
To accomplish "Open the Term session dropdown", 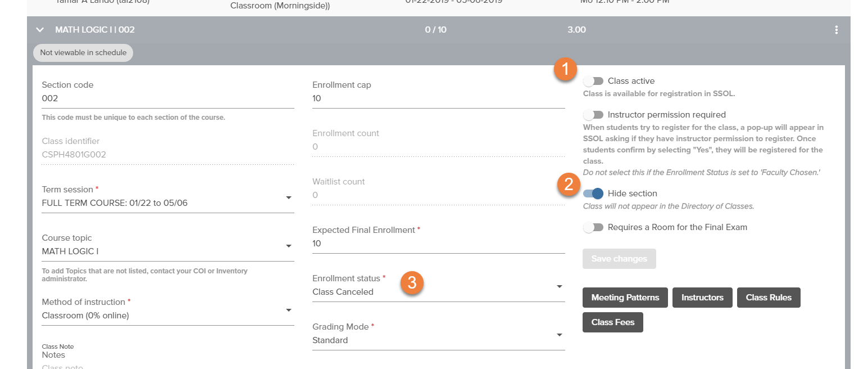I will point(168,197).
